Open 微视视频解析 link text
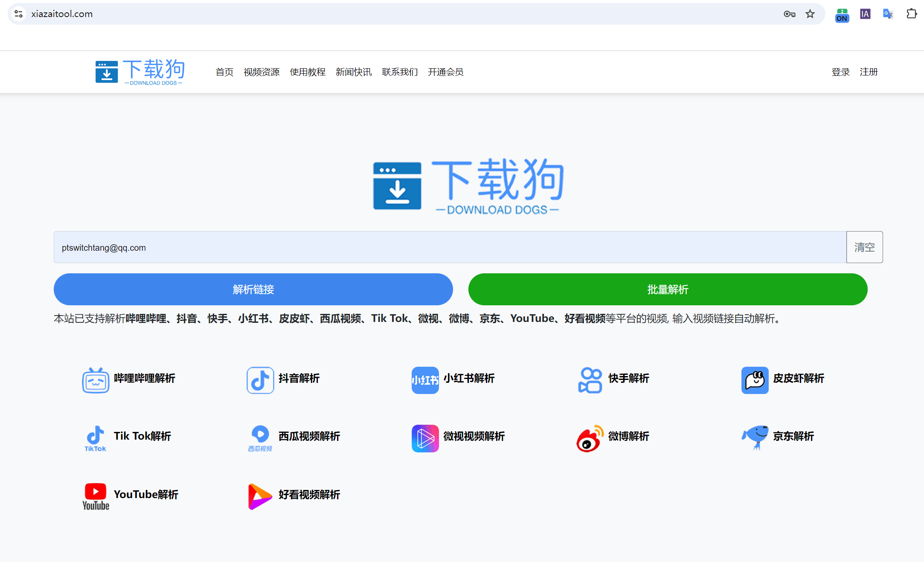 474,436
